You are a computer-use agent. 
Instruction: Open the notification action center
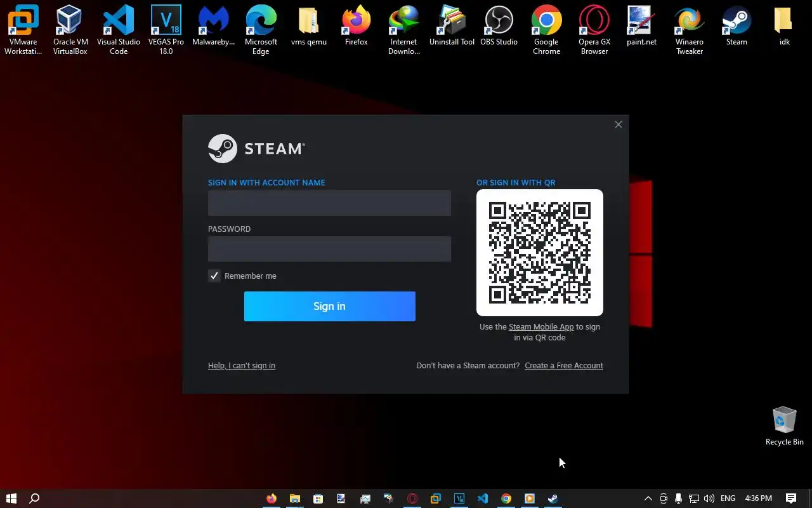pyautogui.click(x=791, y=498)
